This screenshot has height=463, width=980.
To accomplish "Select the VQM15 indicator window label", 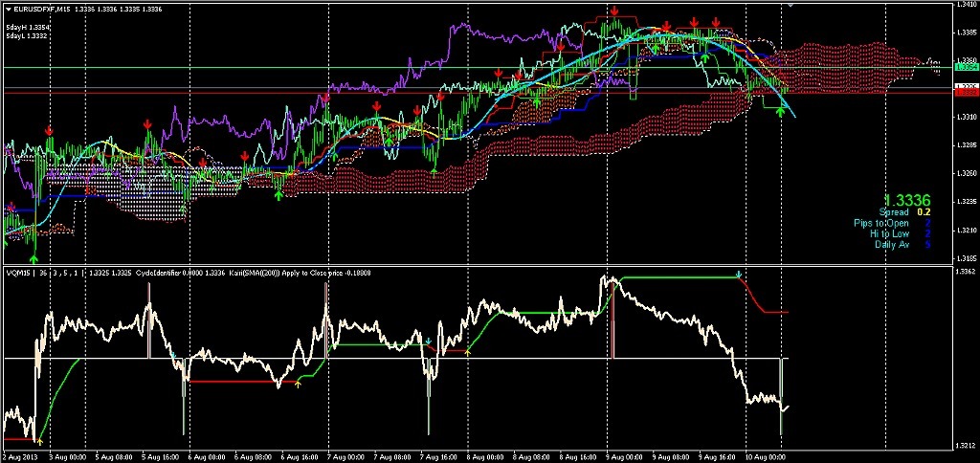I will pyautogui.click(x=17, y=273).
